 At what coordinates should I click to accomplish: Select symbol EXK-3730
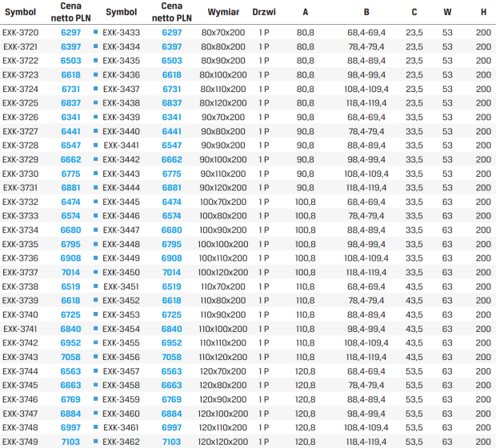click(20, 174)
